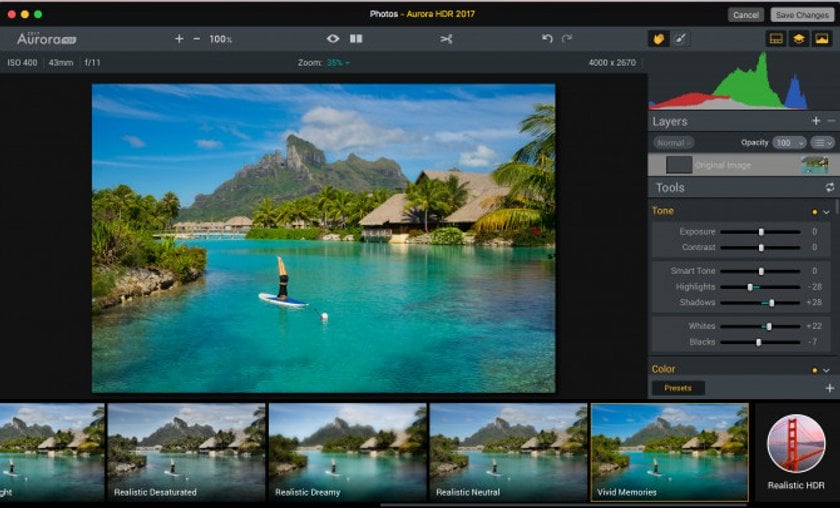Add a preset with the plus icon

(829, 388)
